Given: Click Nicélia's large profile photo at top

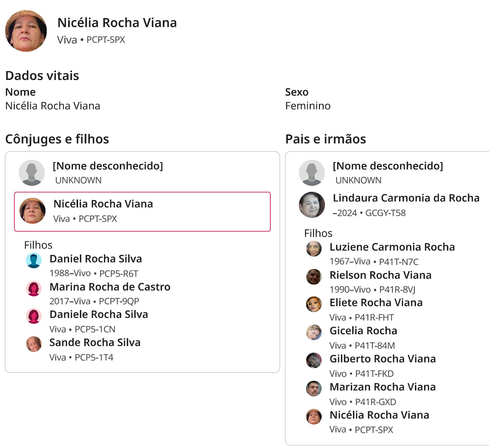Looking at the screenshot, I should 26,31.
